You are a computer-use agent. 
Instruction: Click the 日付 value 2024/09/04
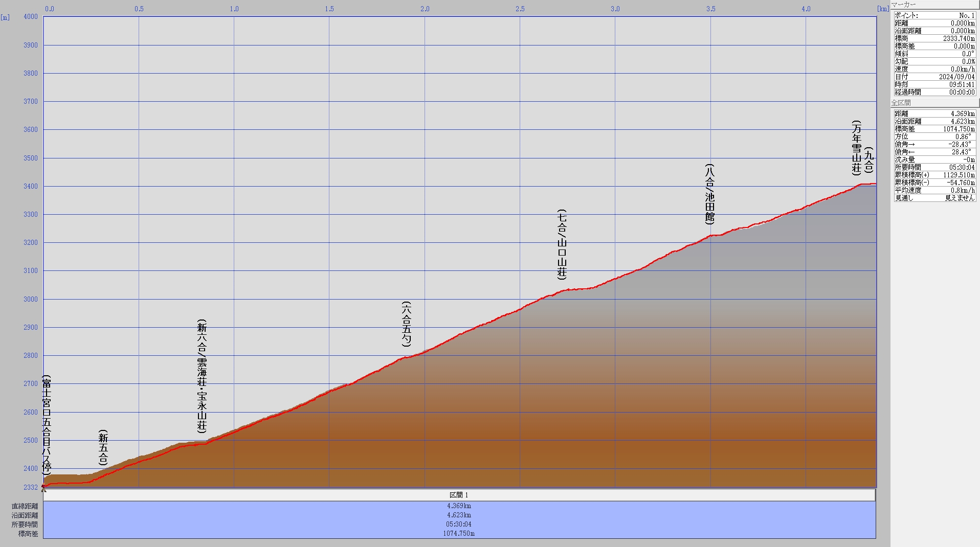[956, 77]
